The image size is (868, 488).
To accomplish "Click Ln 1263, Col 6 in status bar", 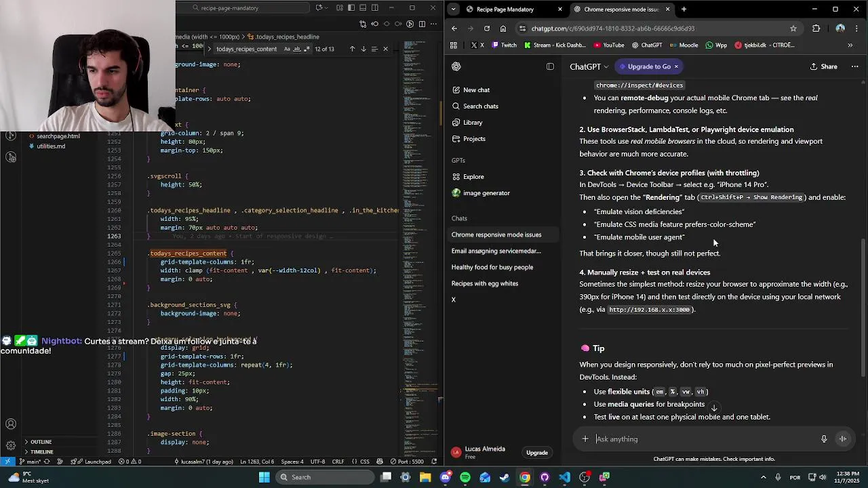I will 257,462.
